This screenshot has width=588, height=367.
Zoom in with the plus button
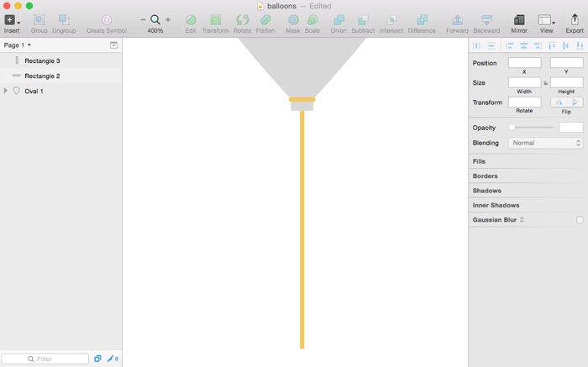(168, 19)
